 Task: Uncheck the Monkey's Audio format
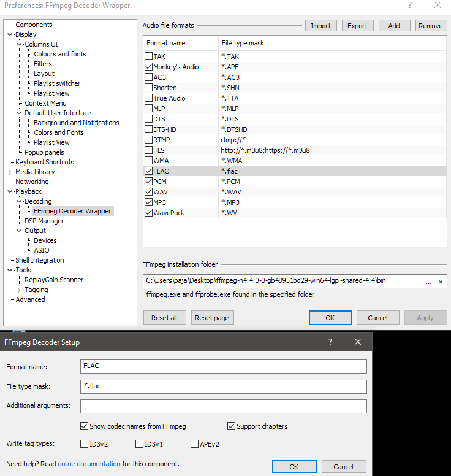point(149,66)
